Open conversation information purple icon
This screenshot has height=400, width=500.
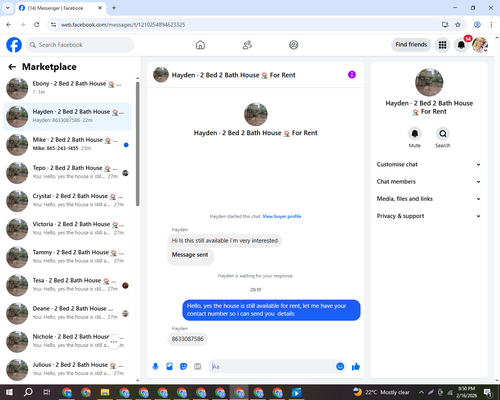352,75
